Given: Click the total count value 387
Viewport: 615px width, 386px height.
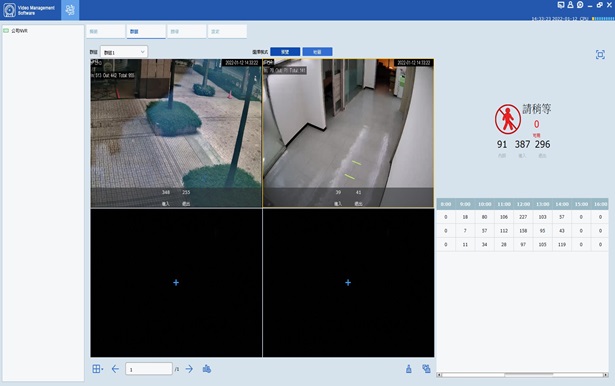Looking at the screenshot, I should pyautogui.click(x=522, y=144).
